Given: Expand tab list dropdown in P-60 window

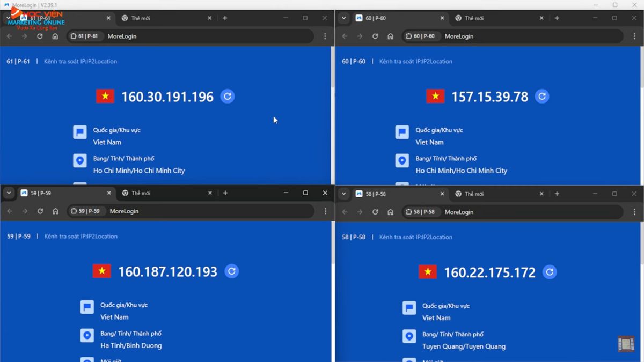Looking at the screenshot, I should pyautogui.click(x=344, y=18).
